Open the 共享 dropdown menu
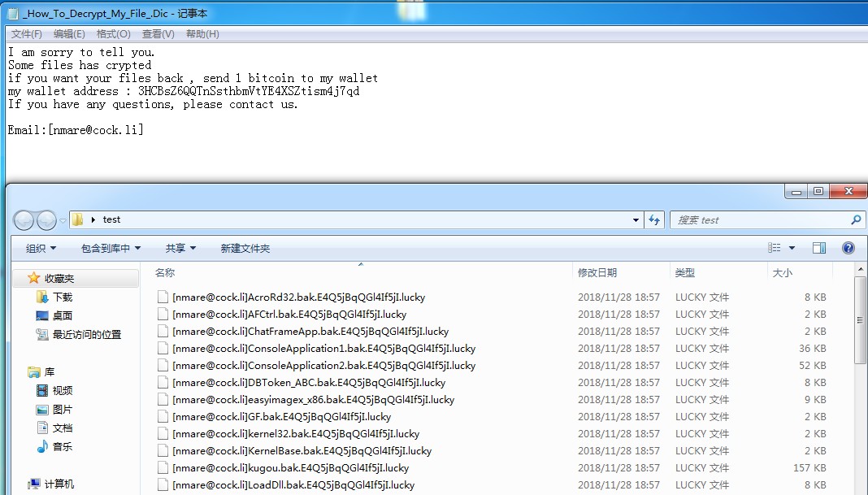 [180, 248]
